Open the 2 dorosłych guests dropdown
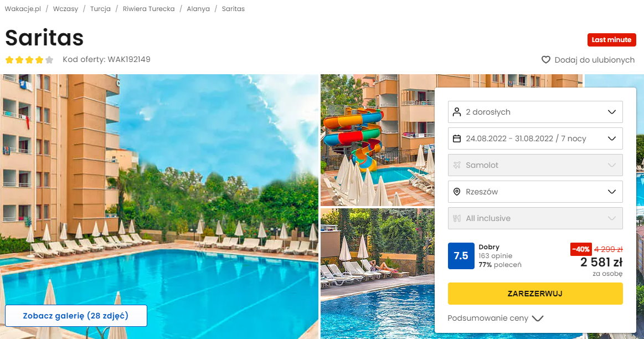Image resolution: width=644 pixels, height=339 pixels. (x=535, y=112)
